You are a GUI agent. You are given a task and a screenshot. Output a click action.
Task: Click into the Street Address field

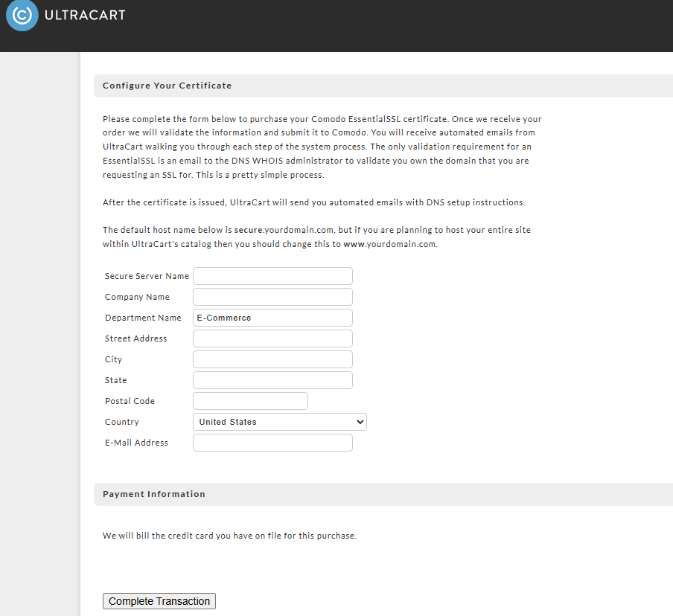[x=272, y=339]
